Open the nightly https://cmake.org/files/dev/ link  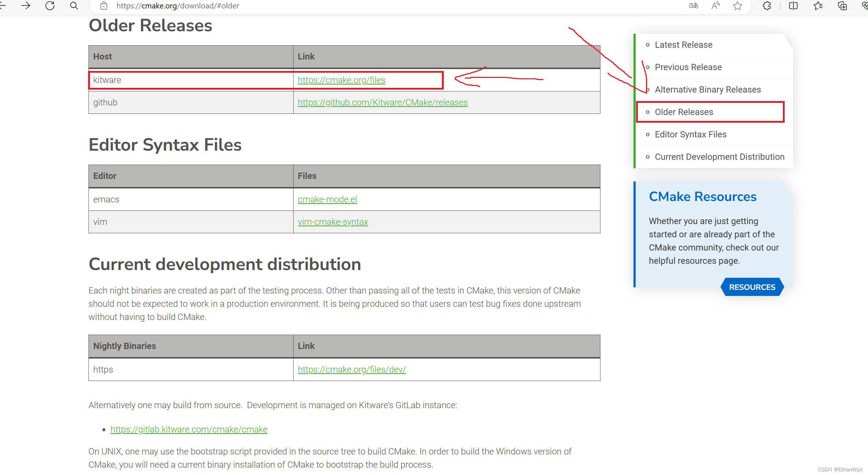coord(352,370)
